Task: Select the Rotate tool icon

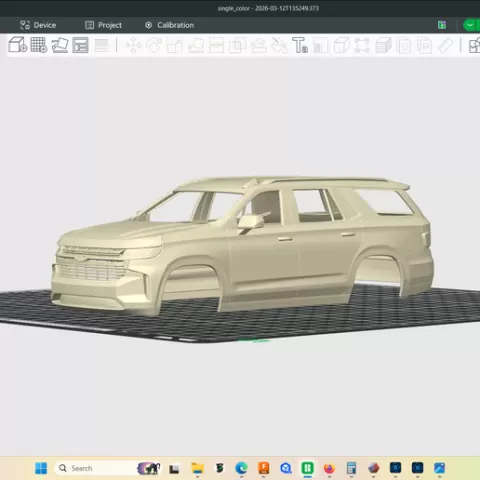Action: pyautogui.click(x=154, y=45)
